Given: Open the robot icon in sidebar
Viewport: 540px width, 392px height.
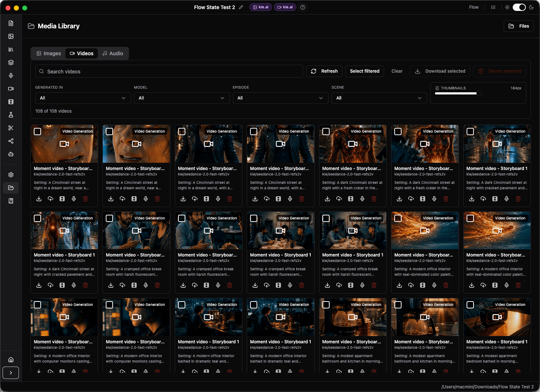Looking at the screenshot, I should [11, 154].
